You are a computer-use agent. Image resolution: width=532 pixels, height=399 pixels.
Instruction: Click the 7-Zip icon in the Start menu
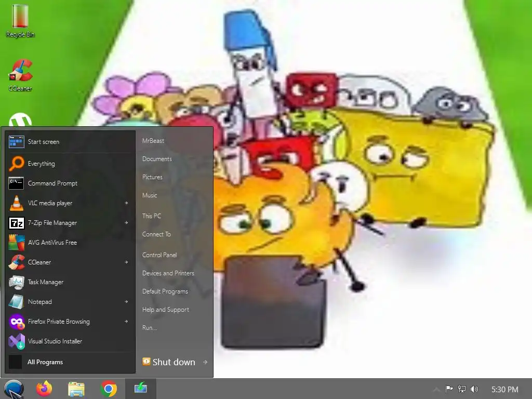16,223
